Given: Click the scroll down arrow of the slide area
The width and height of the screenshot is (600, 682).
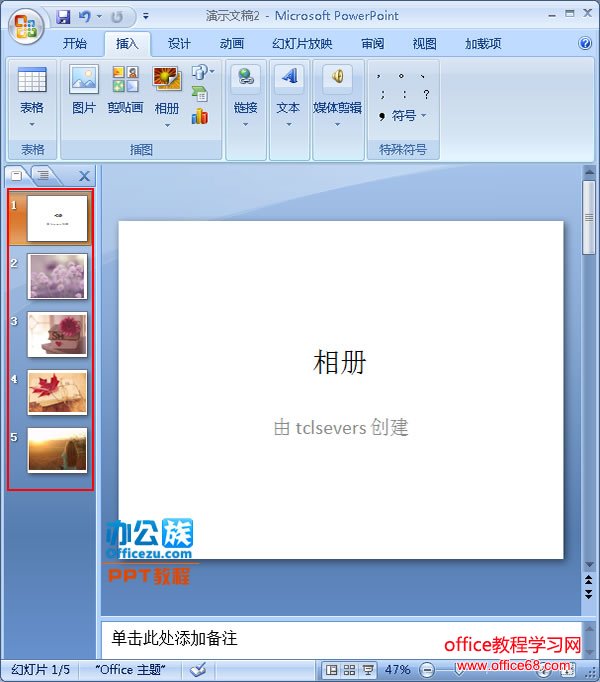Looking at the screenshot, I should [x=589, y=565].
